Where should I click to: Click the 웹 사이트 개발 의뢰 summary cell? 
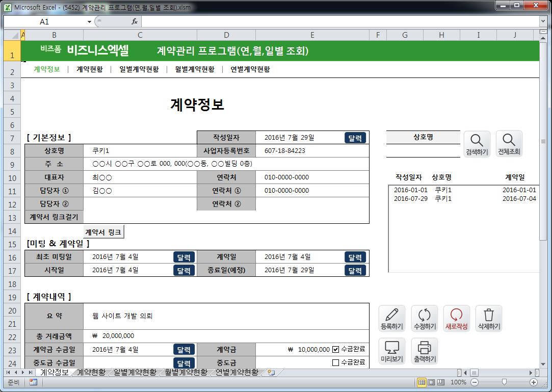click(x=226, y=316)
